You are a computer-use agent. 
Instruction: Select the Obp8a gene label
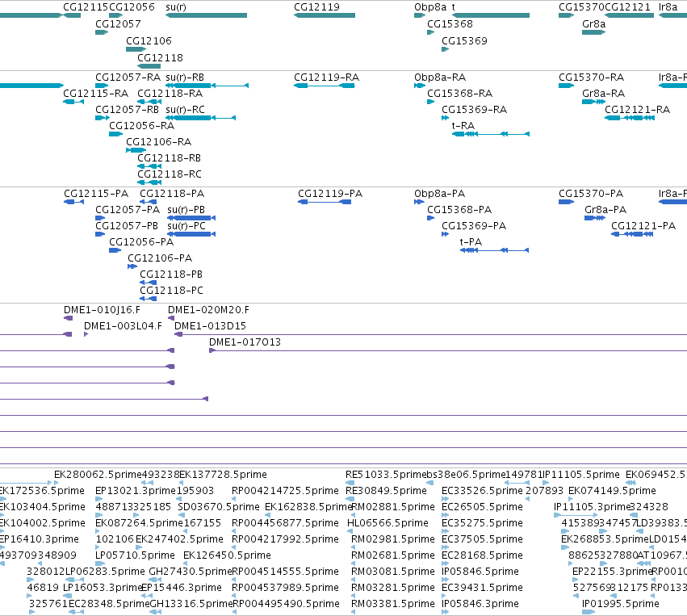coord(430,7)
